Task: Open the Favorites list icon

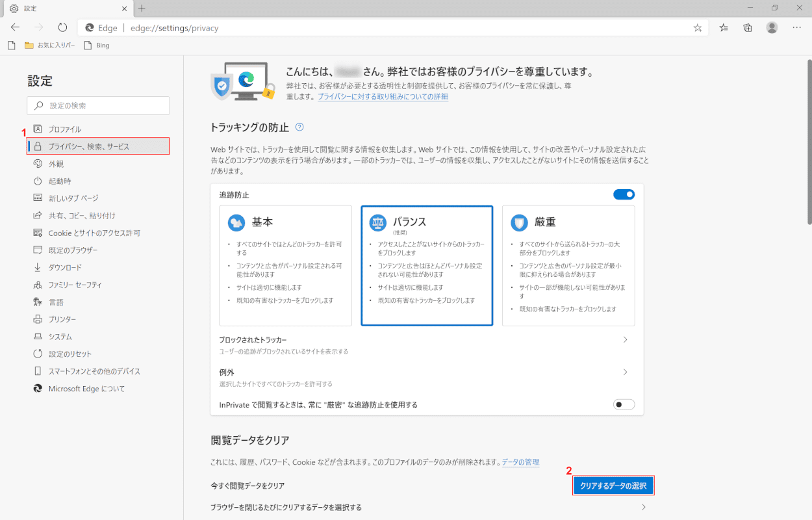Action: (x=724, y=27)
